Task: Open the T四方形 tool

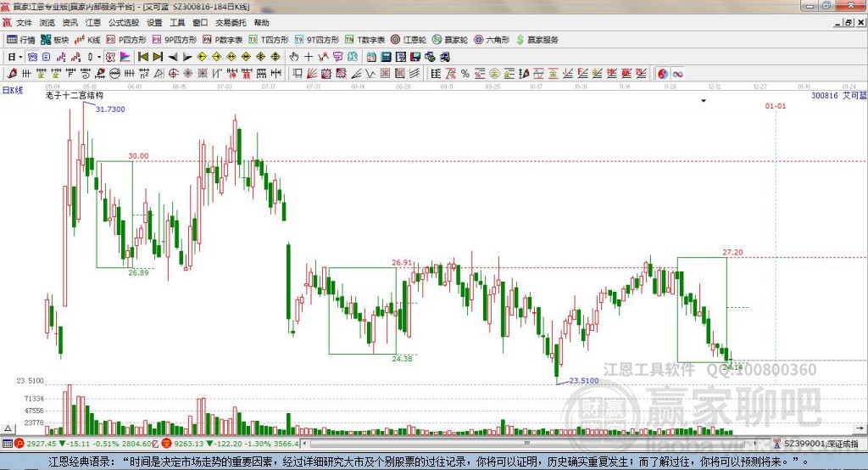Action: [269, 40]
